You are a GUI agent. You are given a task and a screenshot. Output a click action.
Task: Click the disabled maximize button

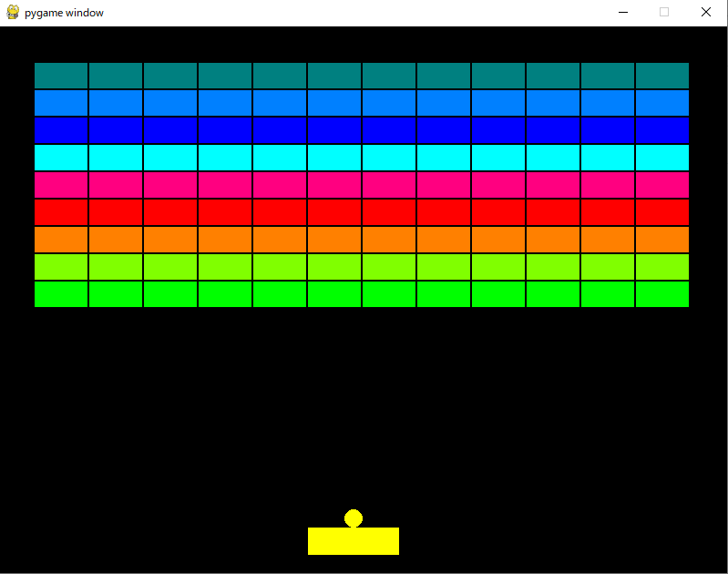coord(664,12)
